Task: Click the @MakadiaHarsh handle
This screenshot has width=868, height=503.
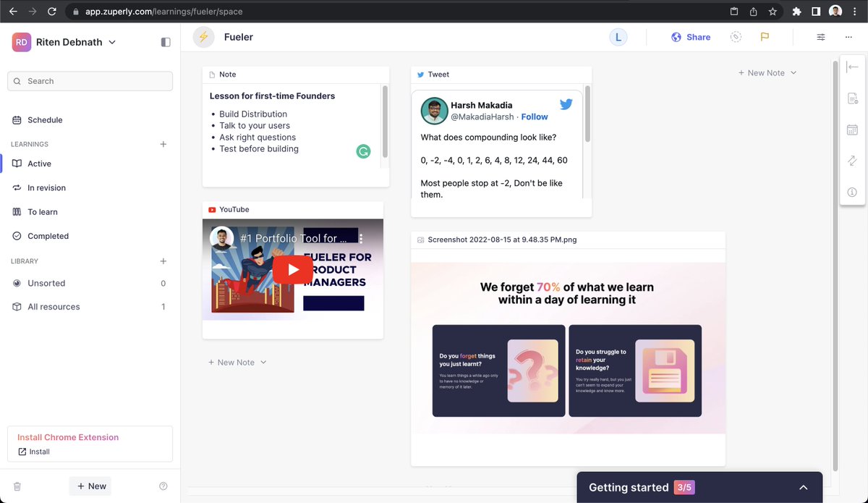Action: pos(482,117)
